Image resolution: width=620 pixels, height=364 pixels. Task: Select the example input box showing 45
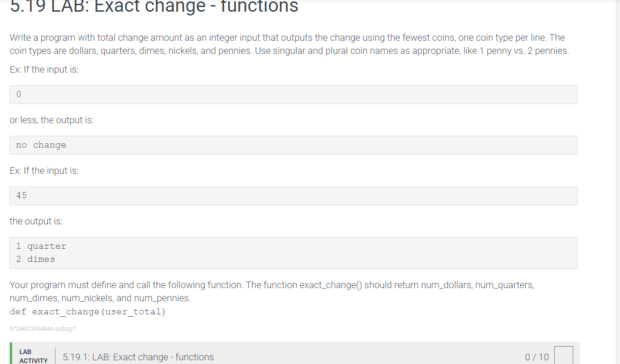pyautogui.click(x=293, y=195)
